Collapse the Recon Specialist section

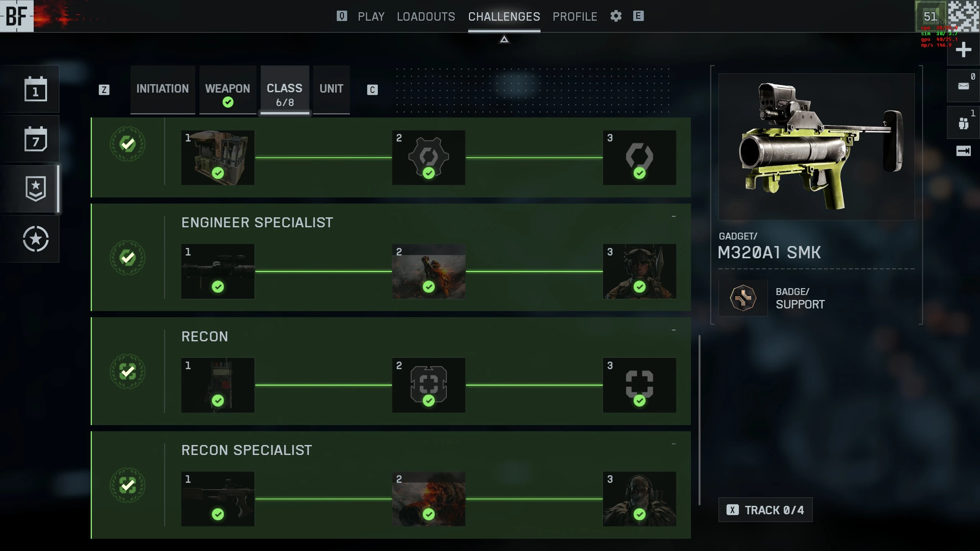tap(674, 444)
